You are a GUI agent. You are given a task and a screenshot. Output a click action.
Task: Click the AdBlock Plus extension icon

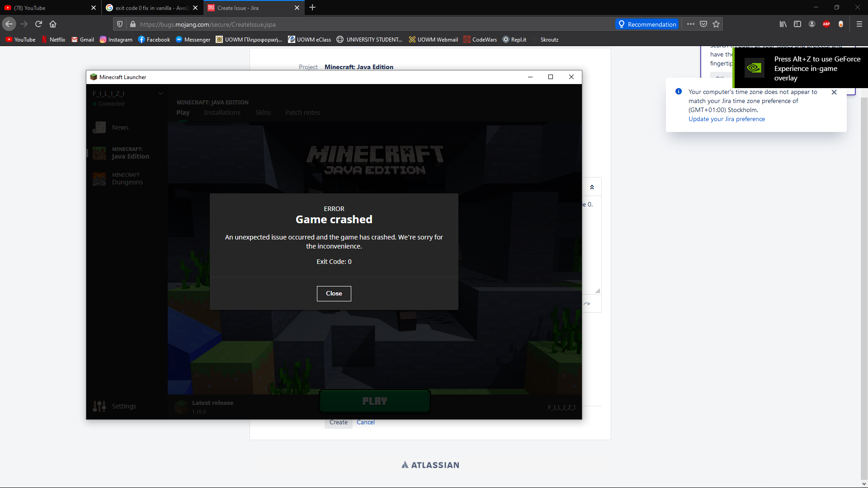[x=826, y=24]
